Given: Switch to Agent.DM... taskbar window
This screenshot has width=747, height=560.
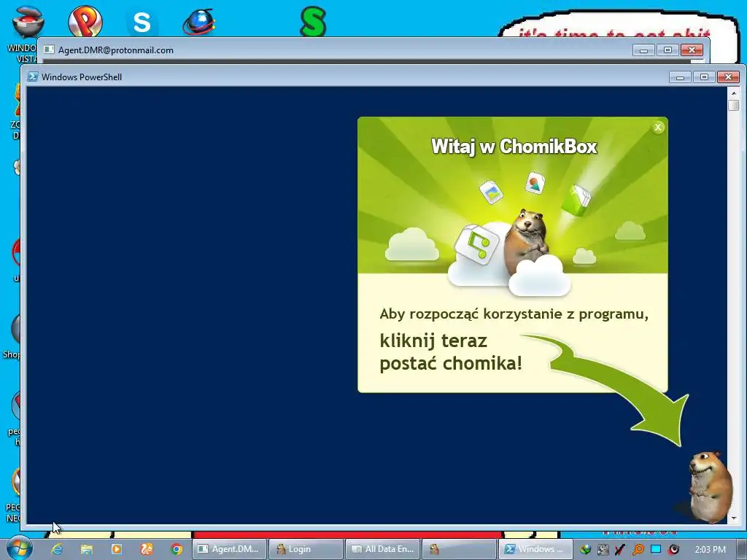Looking at the screenshot, I should [x=229, y=549].
